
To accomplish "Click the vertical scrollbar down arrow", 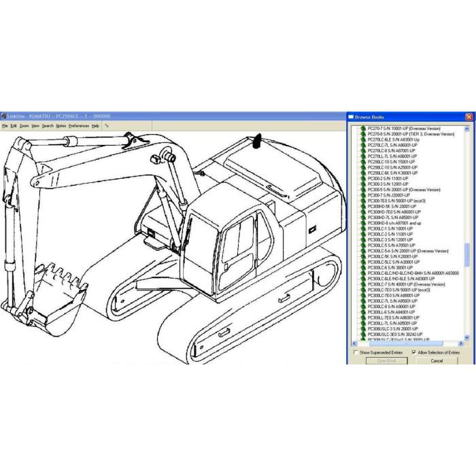I will [466, 337].
